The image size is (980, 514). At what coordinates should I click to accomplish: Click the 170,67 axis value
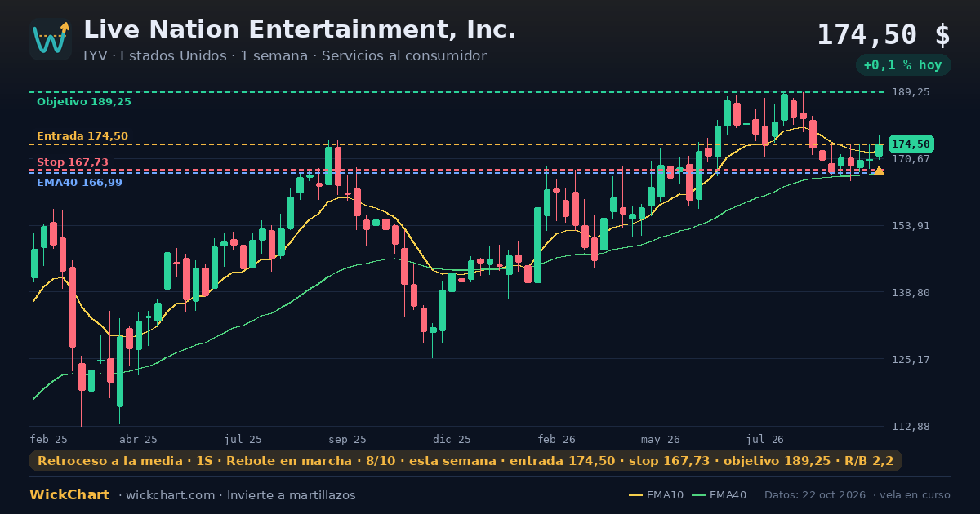tap(911, 158)
